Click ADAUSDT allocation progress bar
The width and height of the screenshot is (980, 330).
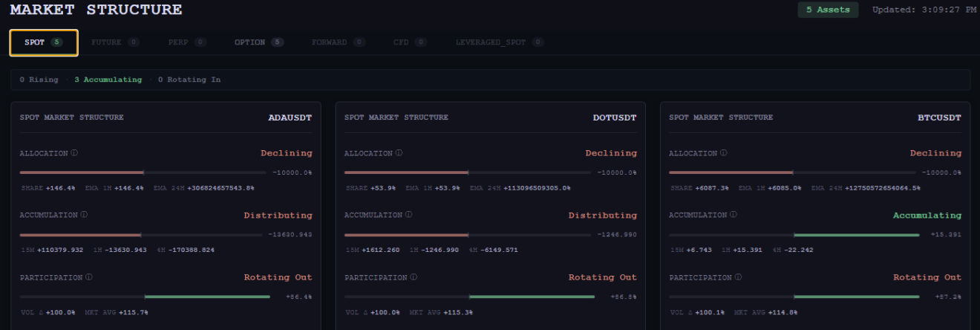[143, 172]
